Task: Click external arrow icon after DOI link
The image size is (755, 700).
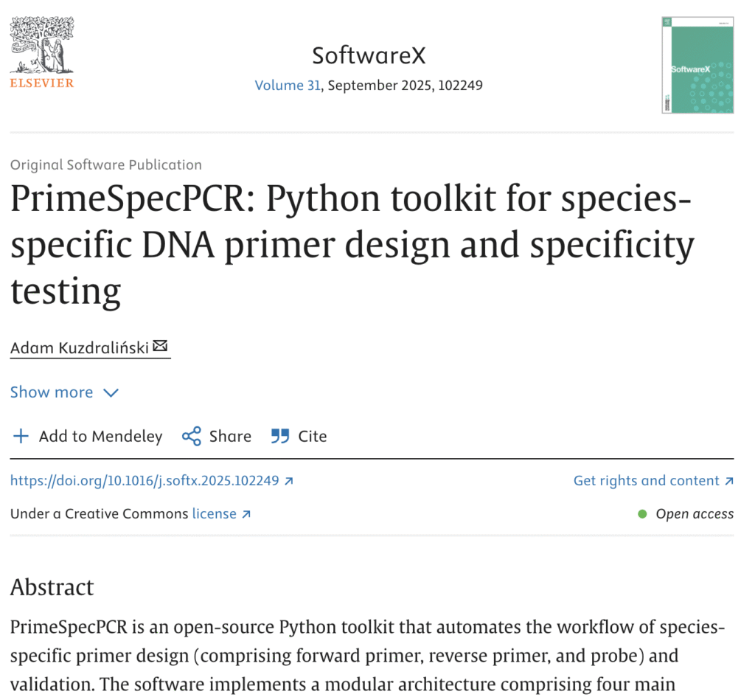Action: [x=289, y=481]
